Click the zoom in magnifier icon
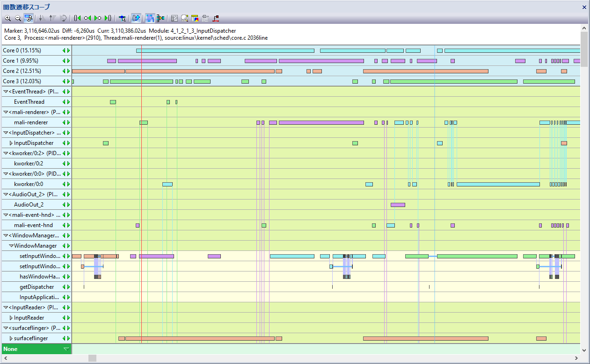 pos(8,18)
